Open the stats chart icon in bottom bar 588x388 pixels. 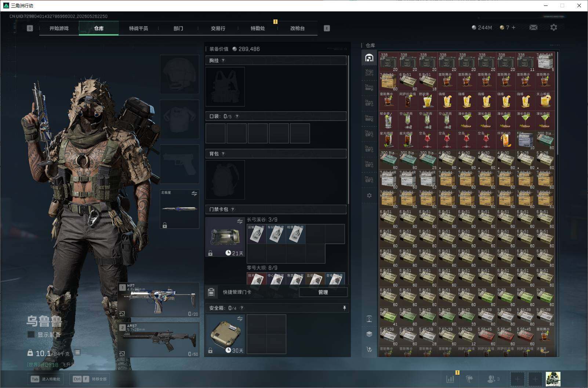(450, 379)
